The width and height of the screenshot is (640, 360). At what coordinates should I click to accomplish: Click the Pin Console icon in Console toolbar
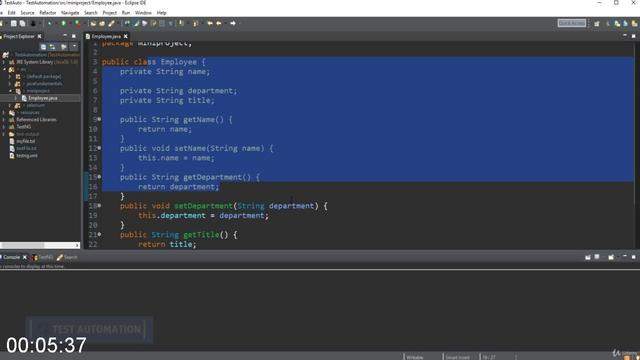coord(588,257)
